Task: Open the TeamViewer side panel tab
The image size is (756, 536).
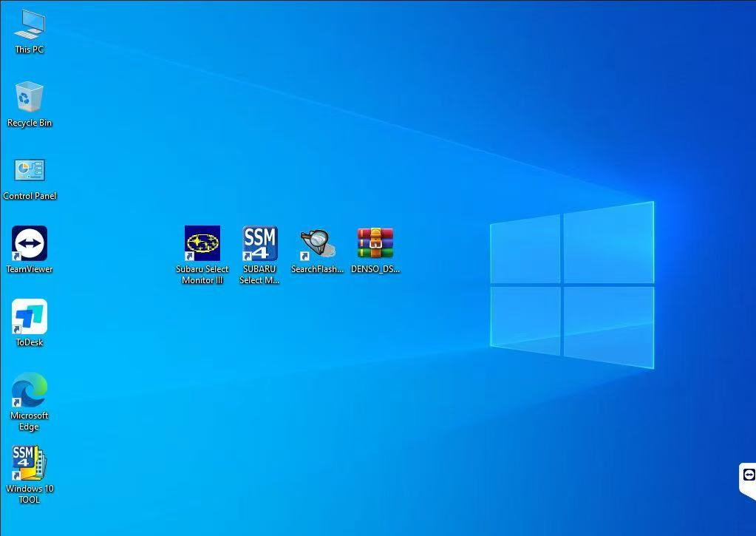Action: click(748, 481)
